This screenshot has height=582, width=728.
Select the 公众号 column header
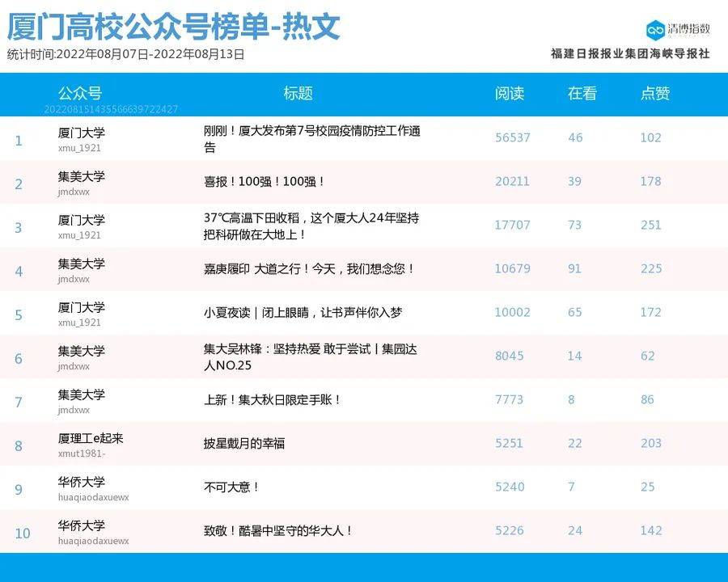tap(80, 93)
